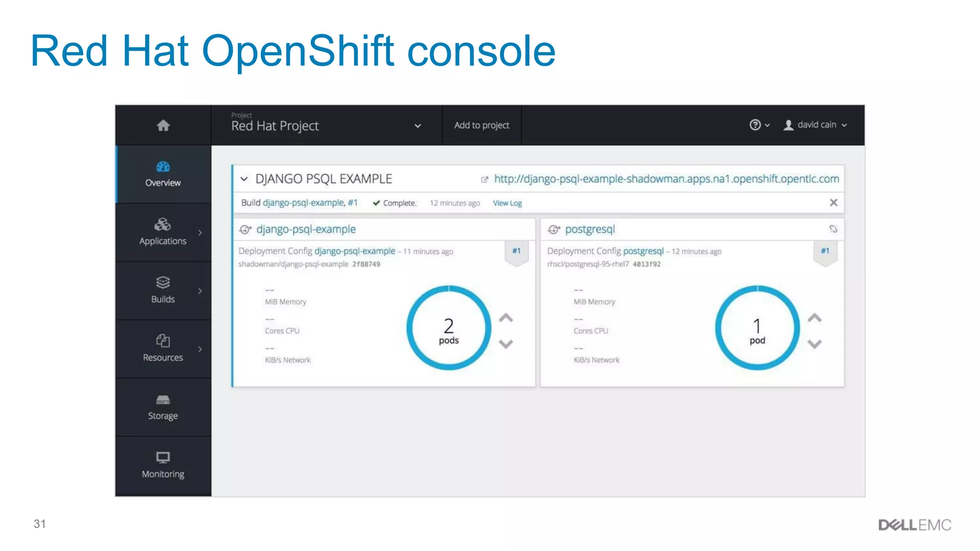Scale up django-psql-example pods
This screenshot has height=551, width=980.
(x=506, y=318)
